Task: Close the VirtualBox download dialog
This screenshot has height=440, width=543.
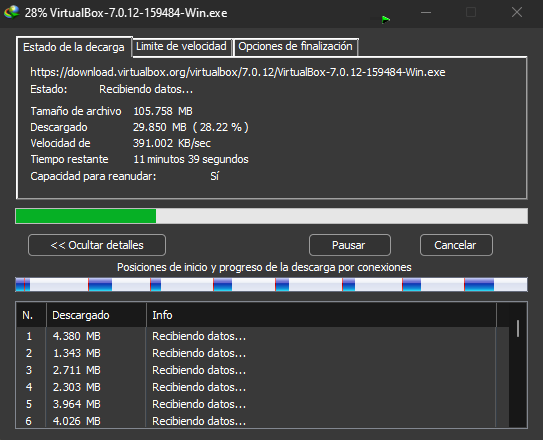Action: 517,12
